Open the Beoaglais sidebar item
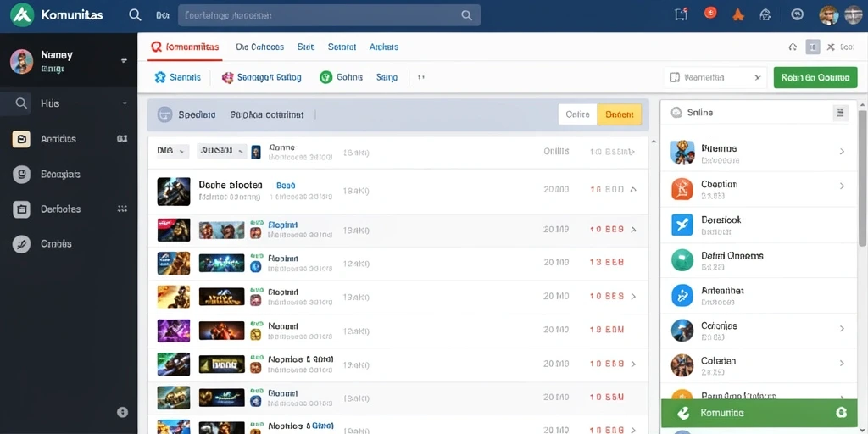This screenshot has width=868, height=434. [x=69, y=175]
